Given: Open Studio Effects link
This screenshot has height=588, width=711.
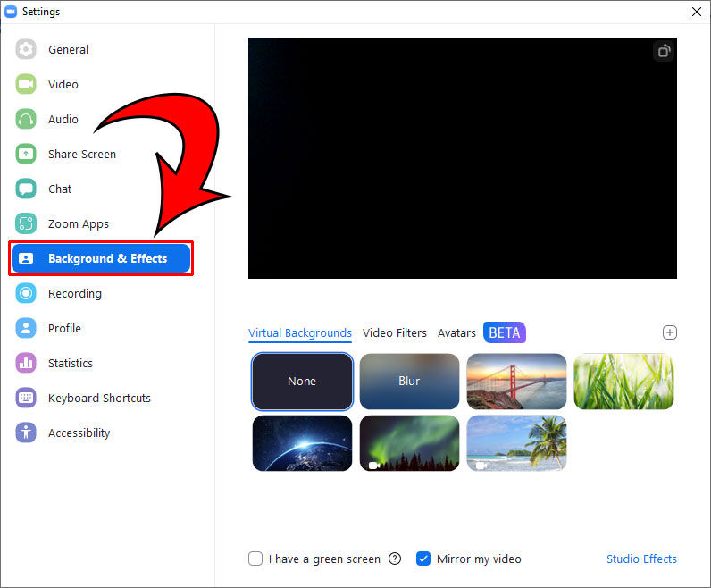Looking at the screenshot, I should point(641,559).
